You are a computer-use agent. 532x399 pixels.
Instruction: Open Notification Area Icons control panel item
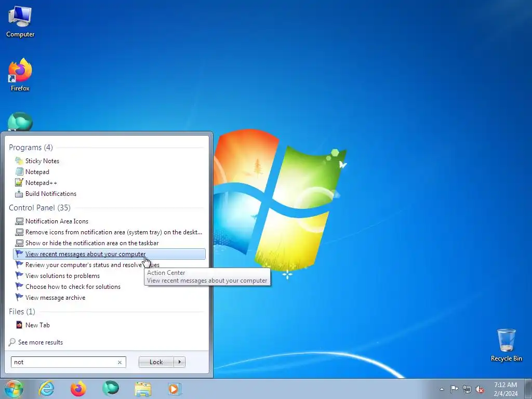109,221
